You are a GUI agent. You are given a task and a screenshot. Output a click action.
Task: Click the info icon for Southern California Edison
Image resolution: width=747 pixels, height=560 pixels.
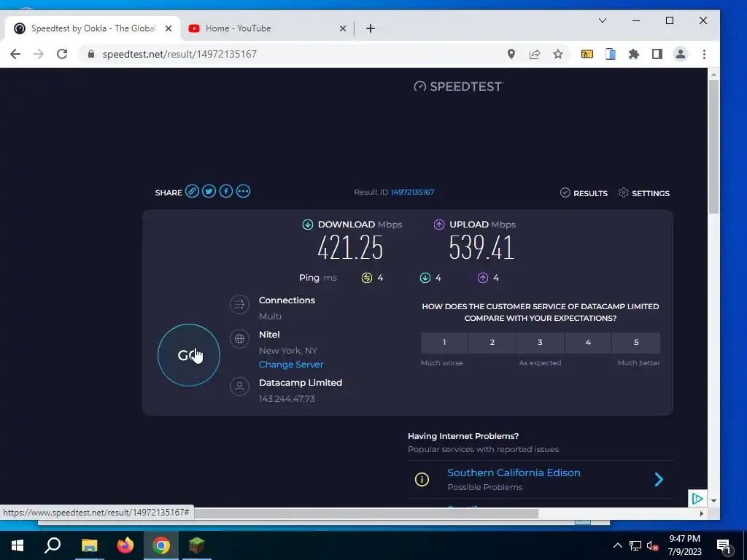(x=422, y=479)
